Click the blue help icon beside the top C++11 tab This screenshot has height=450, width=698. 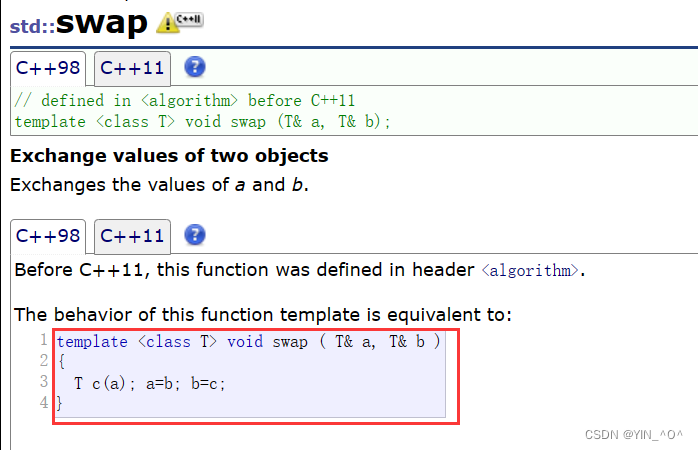click(x=196, y=68)
